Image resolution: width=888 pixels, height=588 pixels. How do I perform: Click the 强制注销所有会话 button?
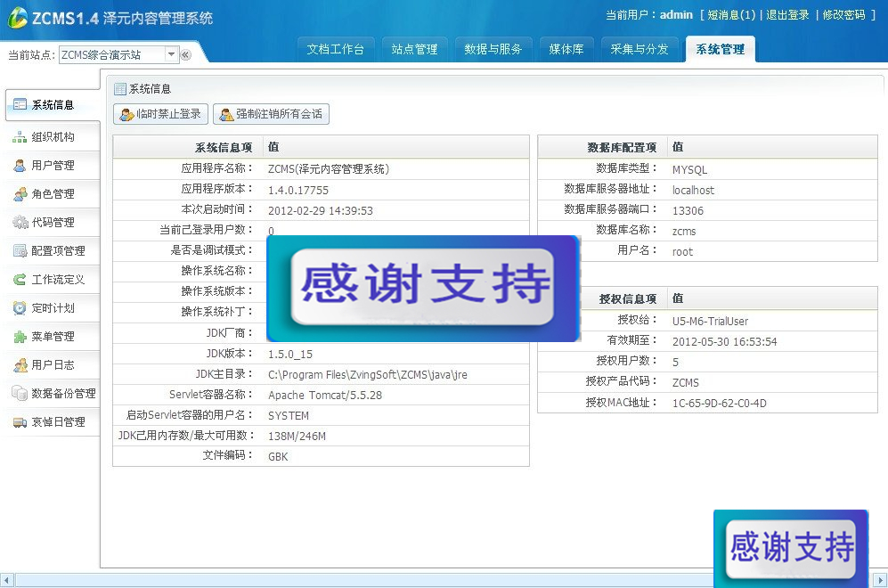click(272, 114)
